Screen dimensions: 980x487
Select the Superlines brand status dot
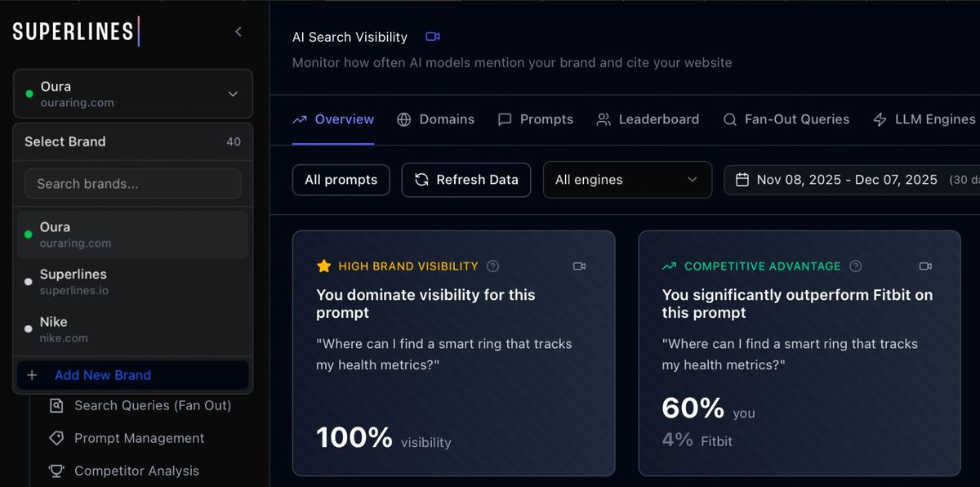pyautogui.click(x=30, y=281)
